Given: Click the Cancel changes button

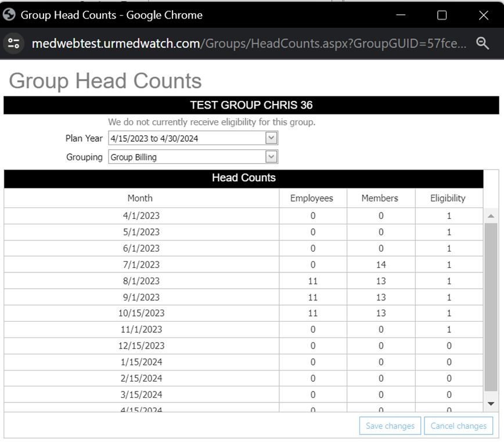Looking at the screenshot, I should pyautogui.click(x=458, y=426).
